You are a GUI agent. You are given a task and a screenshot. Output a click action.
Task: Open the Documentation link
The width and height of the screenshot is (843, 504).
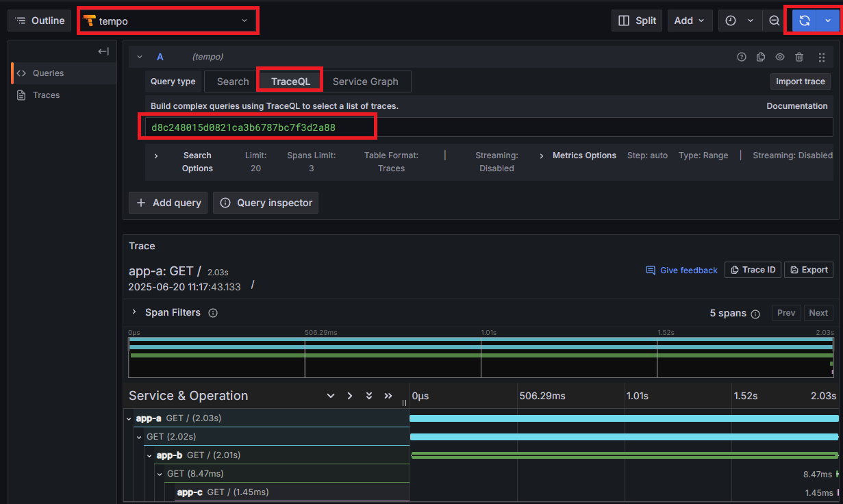coord(796,106)
